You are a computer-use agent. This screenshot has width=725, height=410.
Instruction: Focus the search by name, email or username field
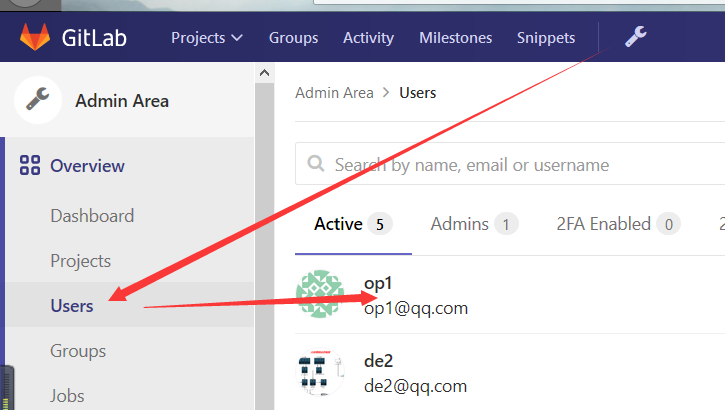pyautogui.click(x=510, y=164)
